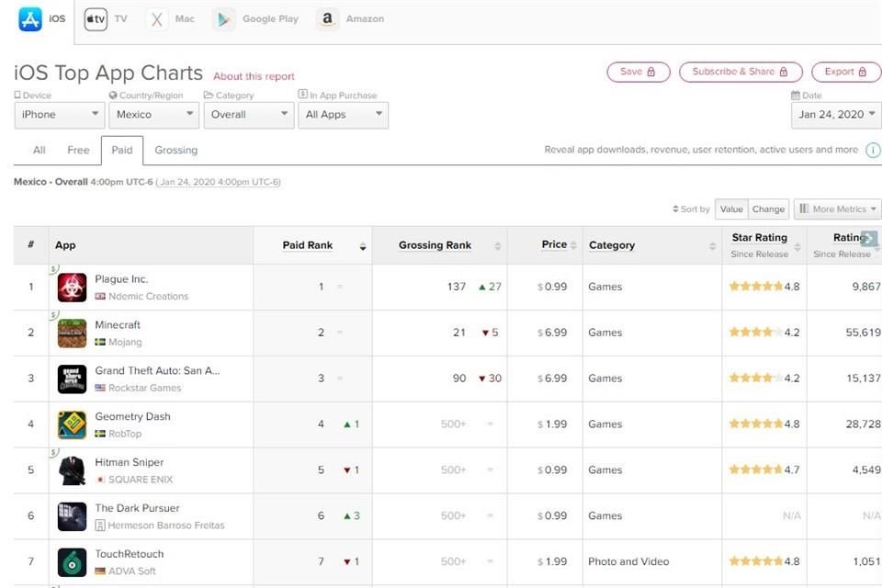Open the Device iPhone dropdown
882x588 pixels.
click(x=60, y=115)
